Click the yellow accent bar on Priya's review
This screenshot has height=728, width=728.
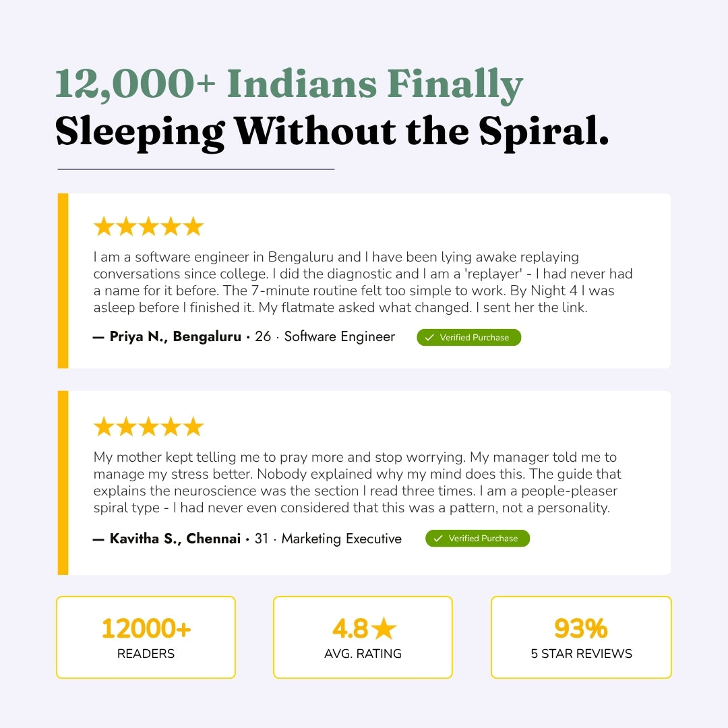pyautogui.click(x=63, y=280)
